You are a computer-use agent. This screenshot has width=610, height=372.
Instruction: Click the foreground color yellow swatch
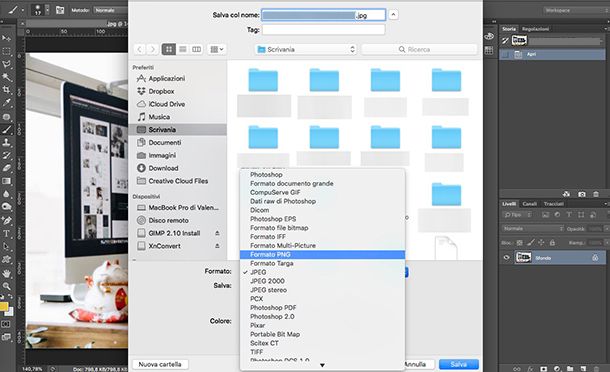(4, 307)
